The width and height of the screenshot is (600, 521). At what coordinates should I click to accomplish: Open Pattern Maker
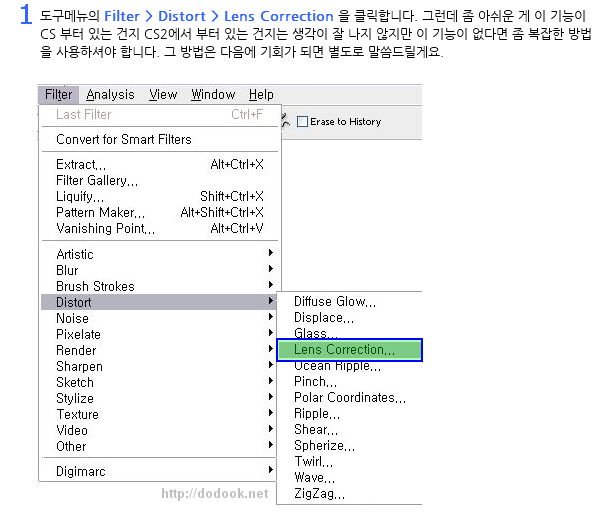click(x=159, y=212)
